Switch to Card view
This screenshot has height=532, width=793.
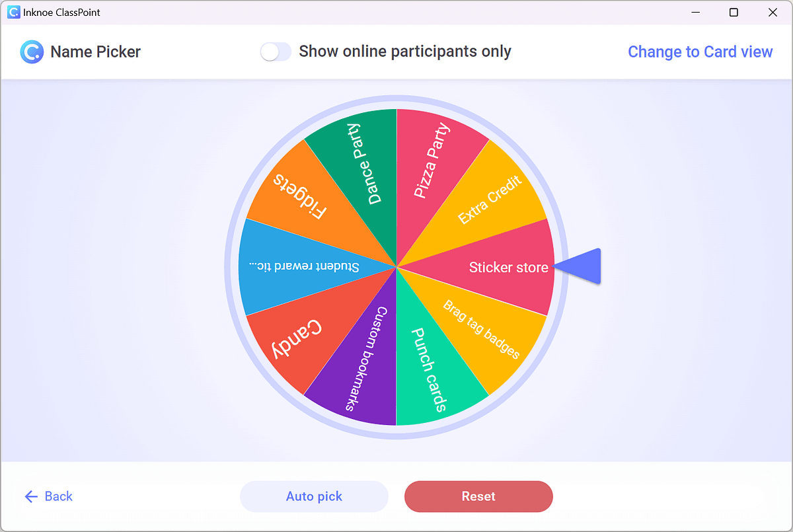pos(700,52)
